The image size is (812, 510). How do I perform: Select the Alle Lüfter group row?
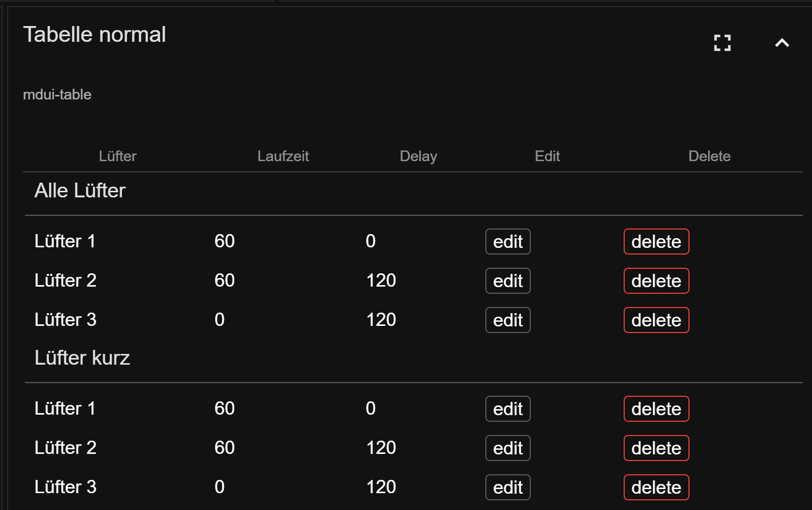tap(413, 193)
